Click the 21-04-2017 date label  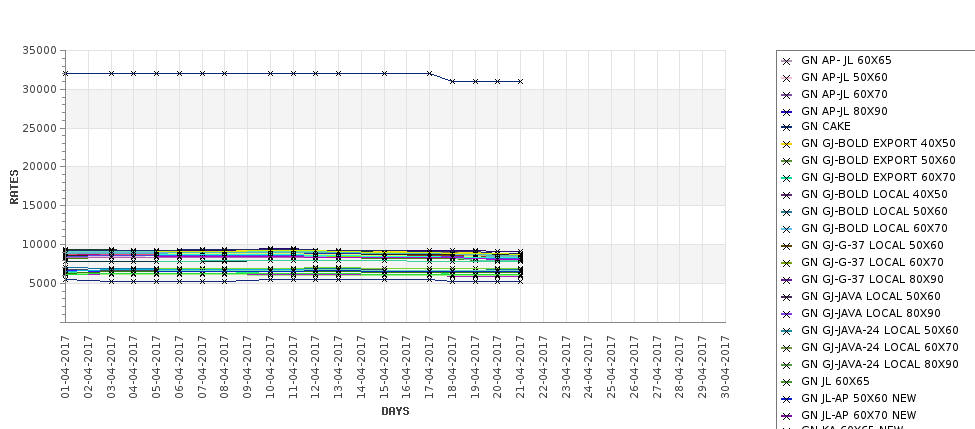tap(520, 367)
